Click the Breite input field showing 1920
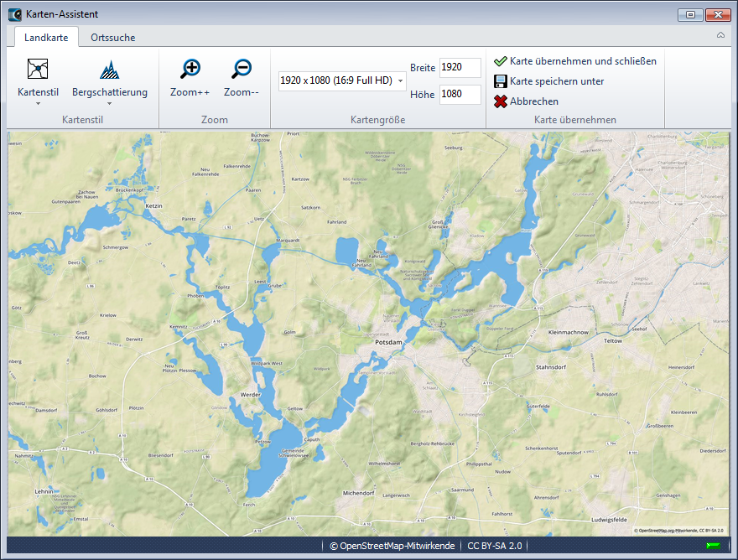 (460, 68)
